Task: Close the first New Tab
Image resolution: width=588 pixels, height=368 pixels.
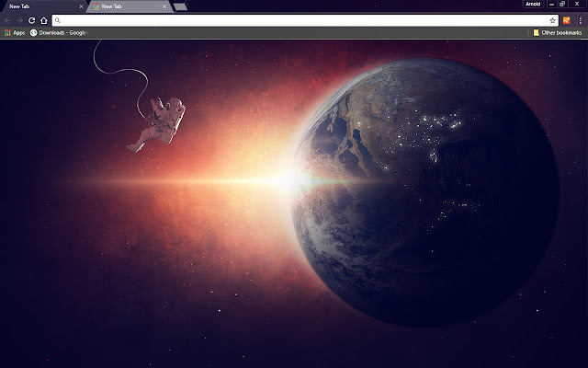Action: (x=81, y=6)
